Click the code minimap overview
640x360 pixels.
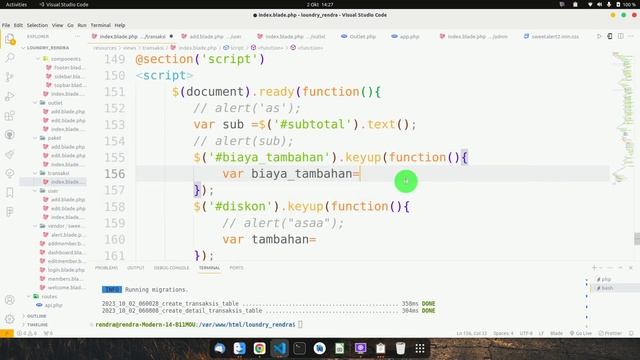[622, 118]
